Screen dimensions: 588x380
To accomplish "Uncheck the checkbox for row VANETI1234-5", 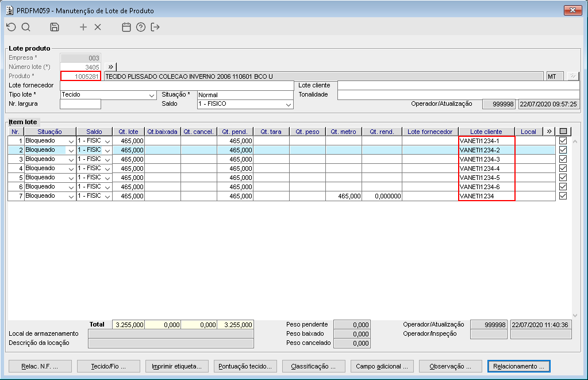I will (563, 178).
